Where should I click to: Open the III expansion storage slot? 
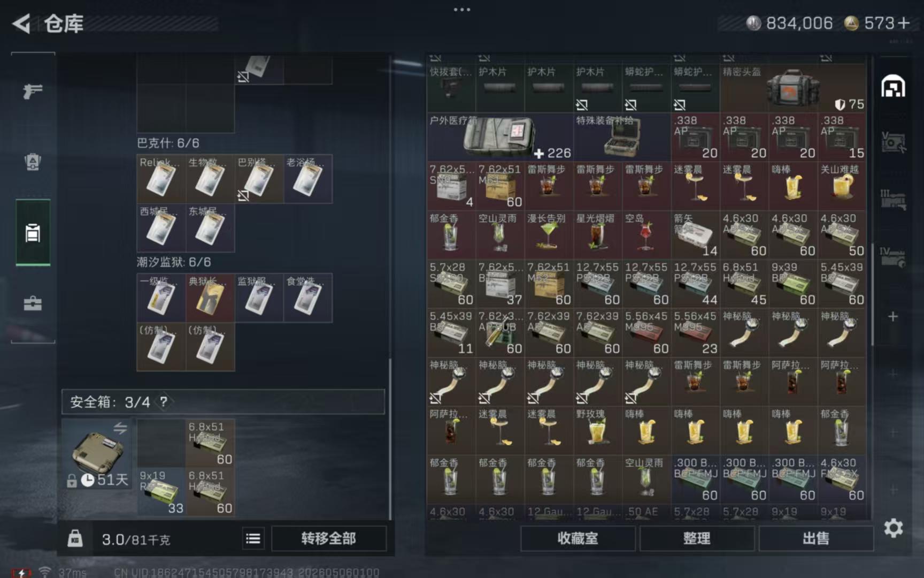[x=893, y=199]
